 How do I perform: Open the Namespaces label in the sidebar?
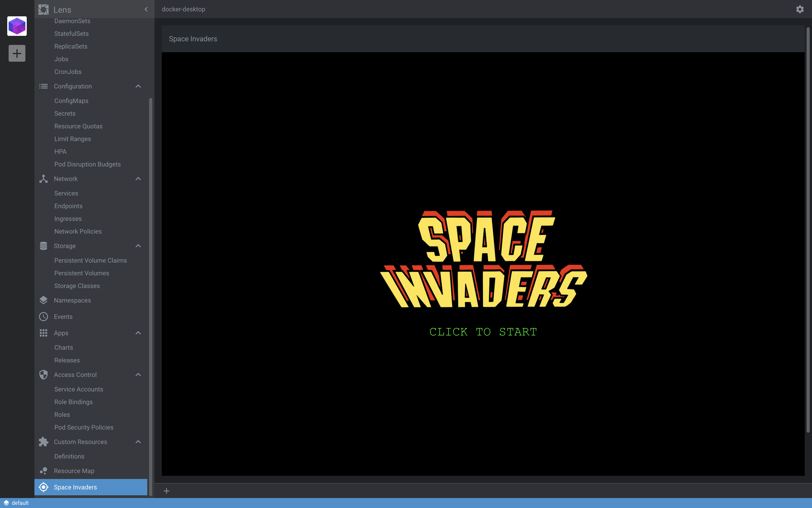coord(72,300)
